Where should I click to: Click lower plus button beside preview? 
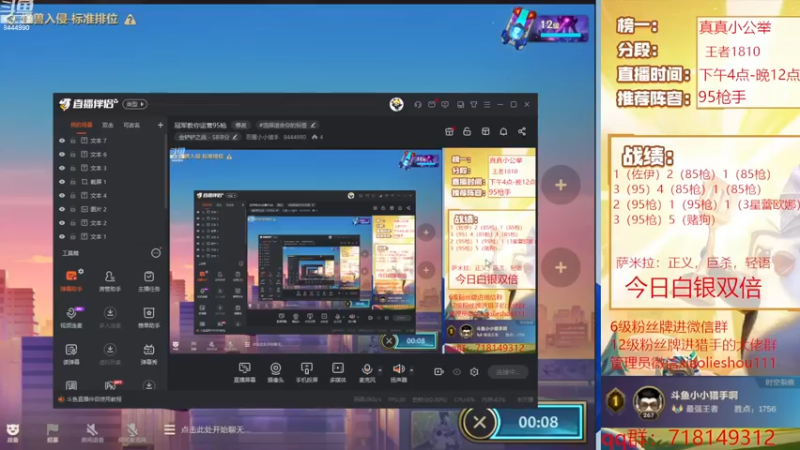[561, 267]
